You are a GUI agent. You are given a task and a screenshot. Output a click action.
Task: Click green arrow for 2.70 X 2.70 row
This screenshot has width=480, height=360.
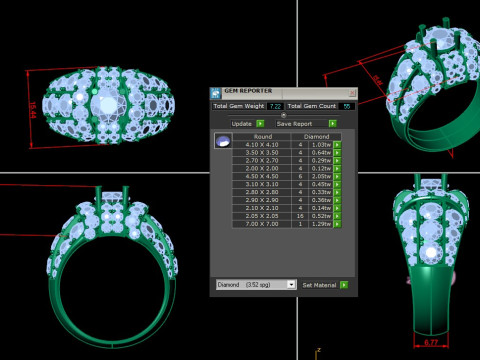pyautogui.click(x=337, y=161)
